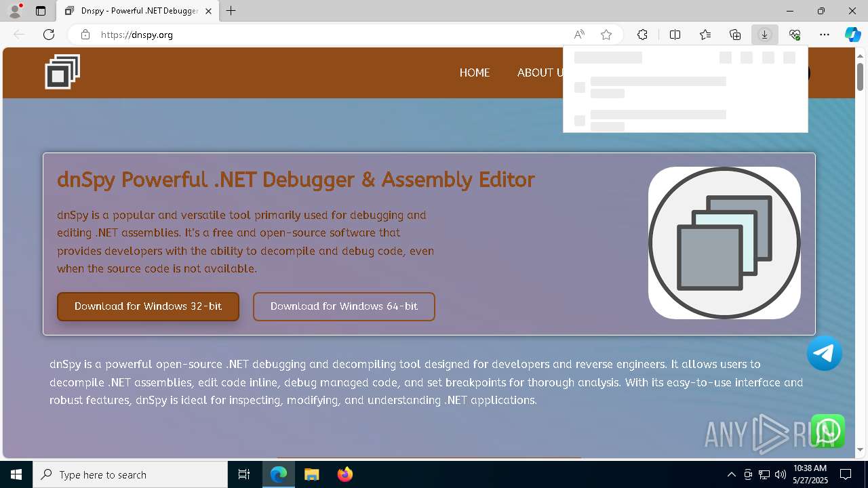868x488 pixels.
Task: Open the tab actions menu icon
Action: (x=41, y=11)
